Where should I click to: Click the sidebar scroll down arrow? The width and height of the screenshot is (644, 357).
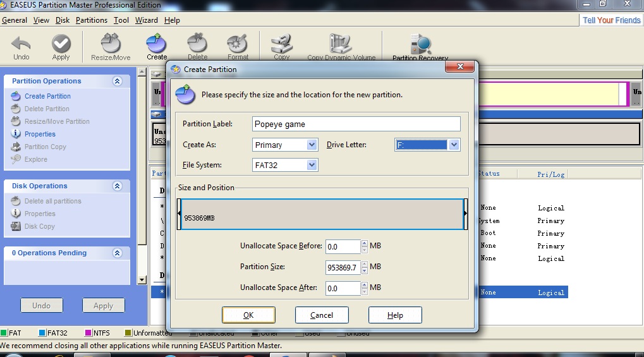tap(142, 280)
